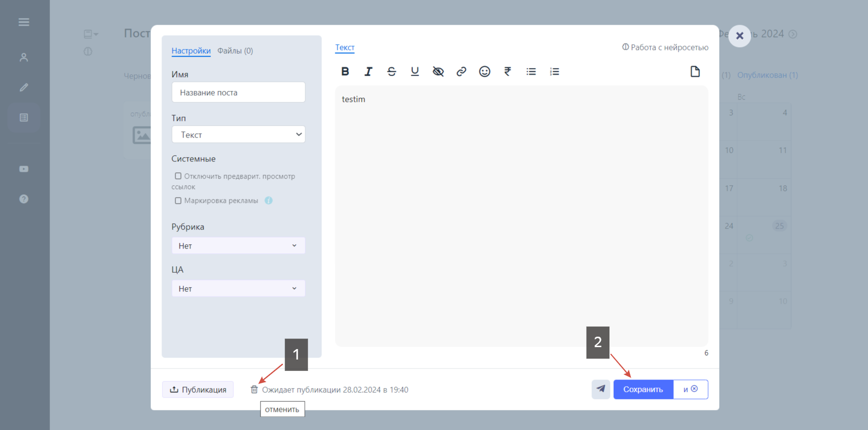
Task: Expand the 'ЦА' dropdown
Action: coord(238,289)
